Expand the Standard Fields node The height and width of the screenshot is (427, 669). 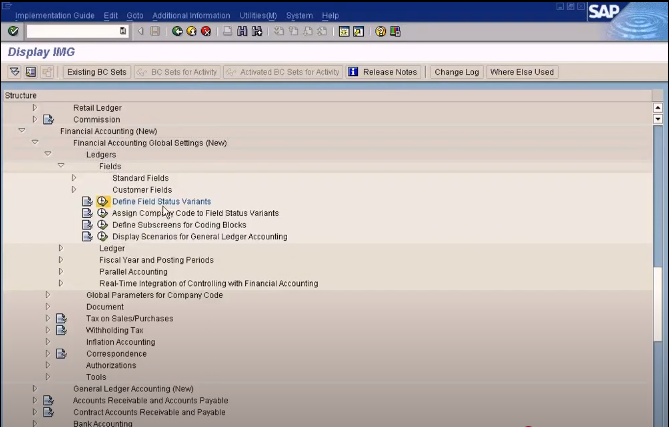[x=74, y=177]
